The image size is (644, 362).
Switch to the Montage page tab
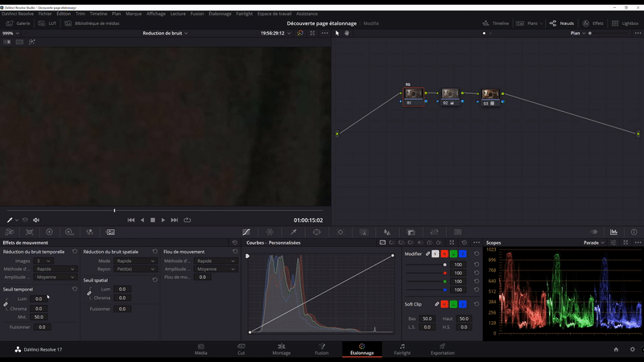[281, 349]
